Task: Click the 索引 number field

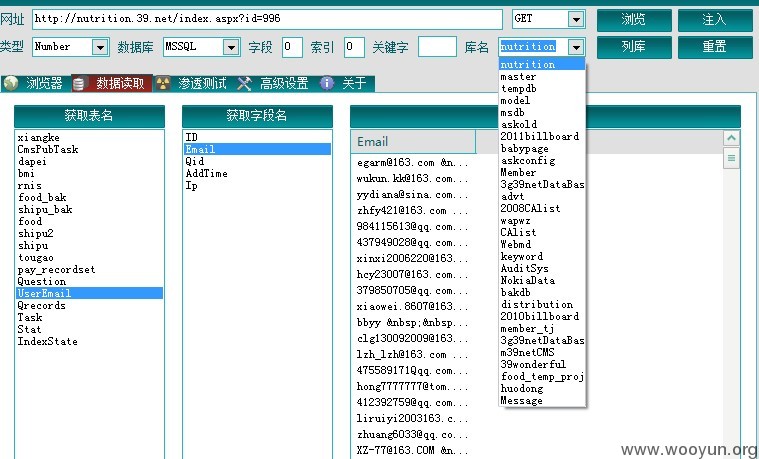Action: [x=354, y=47]
